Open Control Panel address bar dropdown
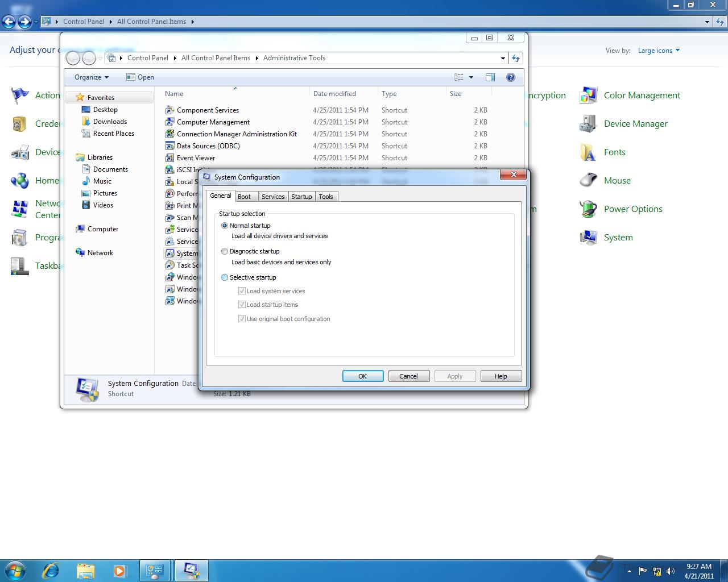This screenshot has height=582, width=728. [707, 22]
